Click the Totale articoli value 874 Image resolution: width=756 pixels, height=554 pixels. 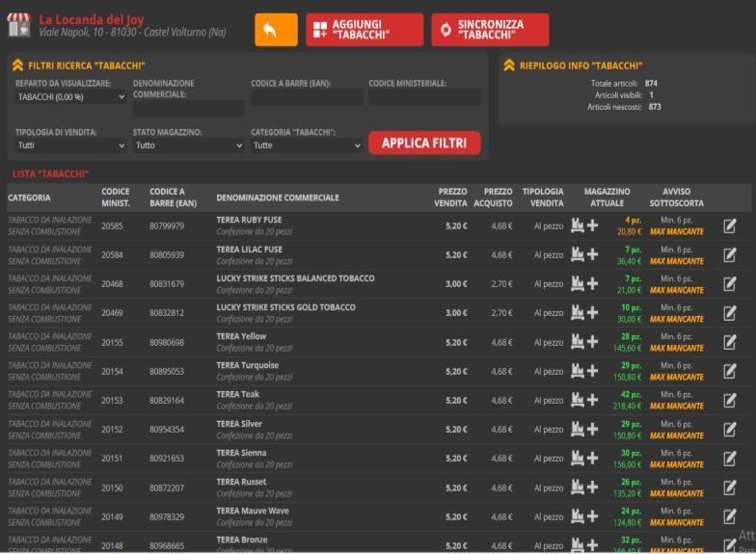click(651, 83)
